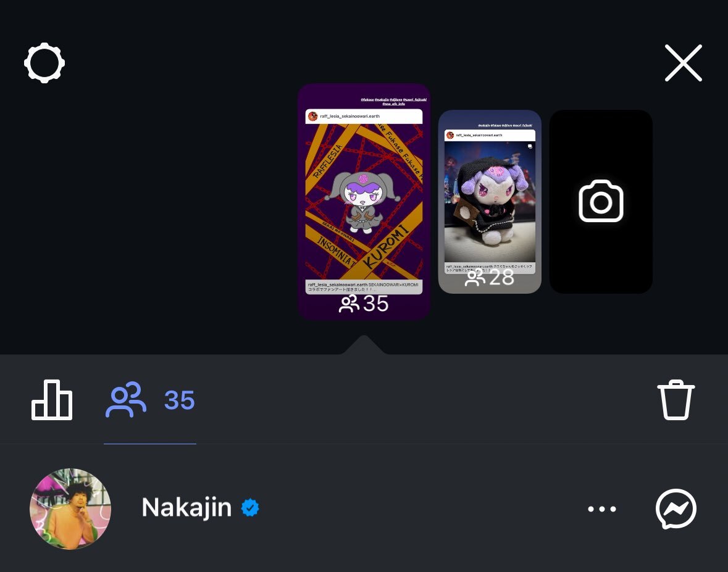
Task: Open story insights bar chart icon
Action: 51,400
